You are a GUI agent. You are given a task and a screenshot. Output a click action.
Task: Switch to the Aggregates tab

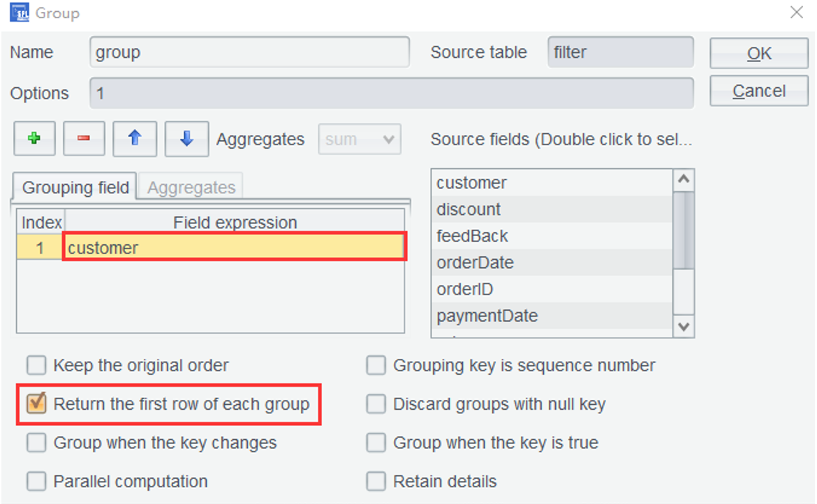(x=191, y=188)
